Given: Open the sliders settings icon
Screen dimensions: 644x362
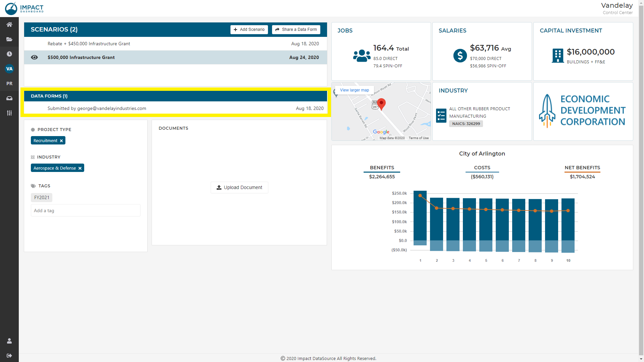Looking at the screenshot, I should 9,113.
